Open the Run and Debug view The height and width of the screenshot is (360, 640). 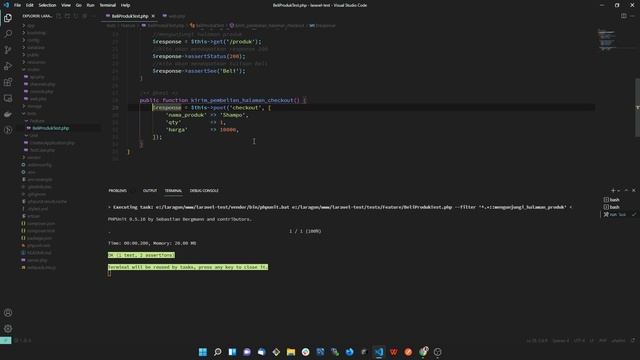8,66
